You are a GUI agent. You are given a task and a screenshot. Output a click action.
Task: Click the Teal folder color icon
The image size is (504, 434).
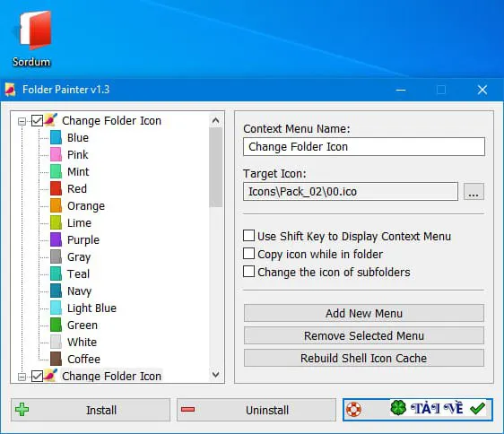click(56, 273)
